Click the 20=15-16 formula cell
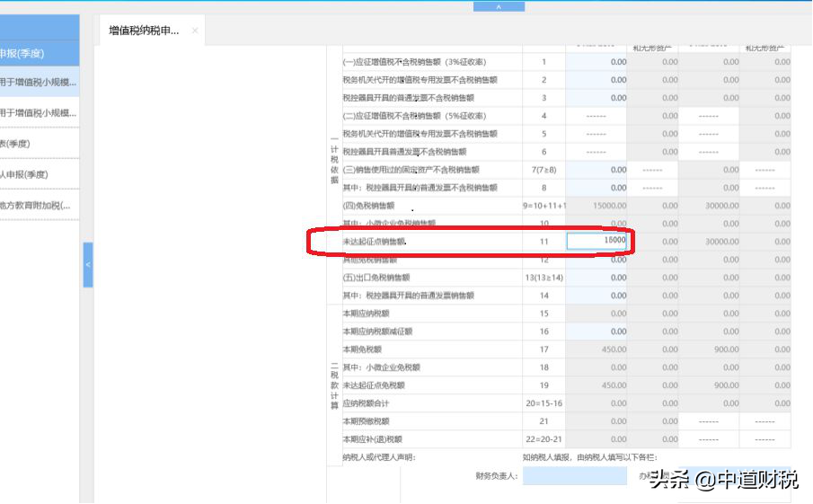Viewport: 813px width, 504px height. 543,403
